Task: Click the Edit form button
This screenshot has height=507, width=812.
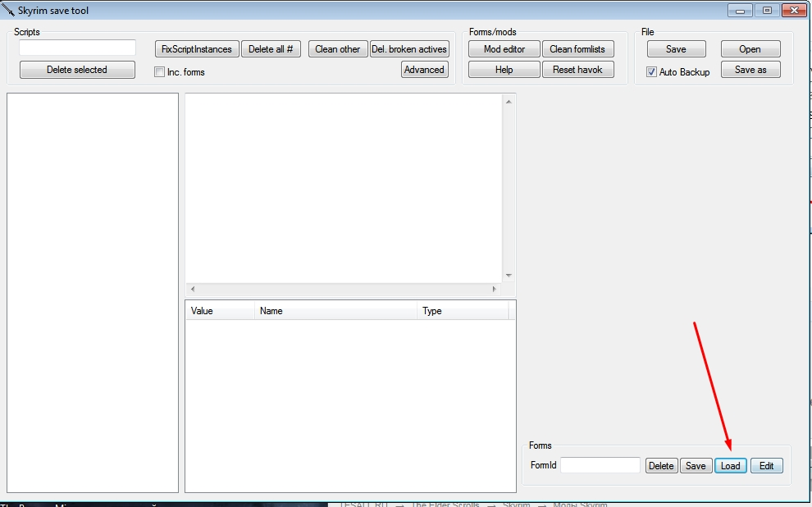Action: (x=767, y=465)
